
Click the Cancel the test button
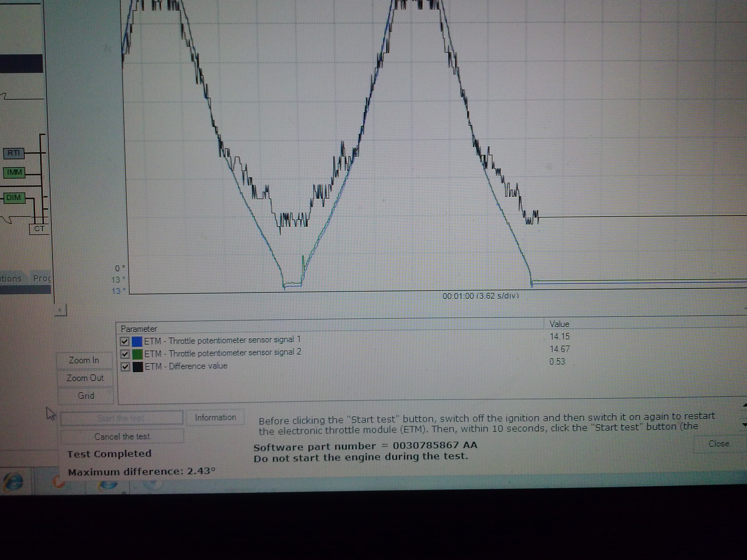tap(122, 436)
